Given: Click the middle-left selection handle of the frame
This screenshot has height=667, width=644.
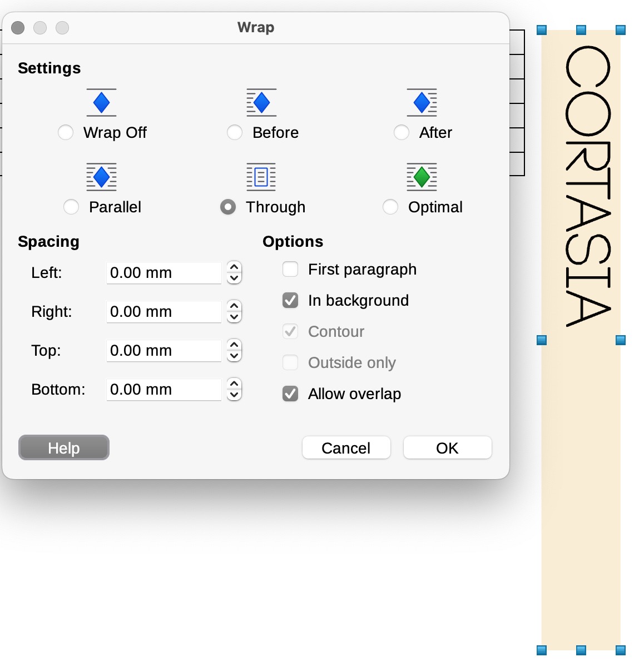Looking at the screenshot, I should point(542,340).
